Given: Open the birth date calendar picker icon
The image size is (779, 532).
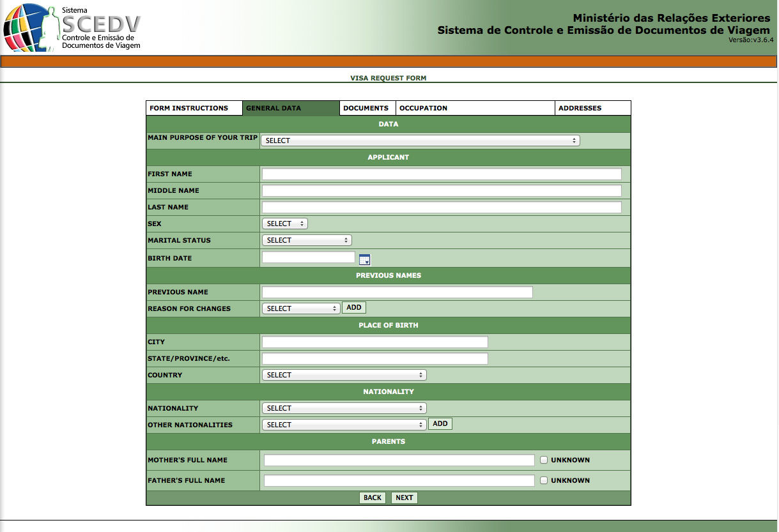Looking at the screenshot, I should pyautogui.click(x=364, y=259).
